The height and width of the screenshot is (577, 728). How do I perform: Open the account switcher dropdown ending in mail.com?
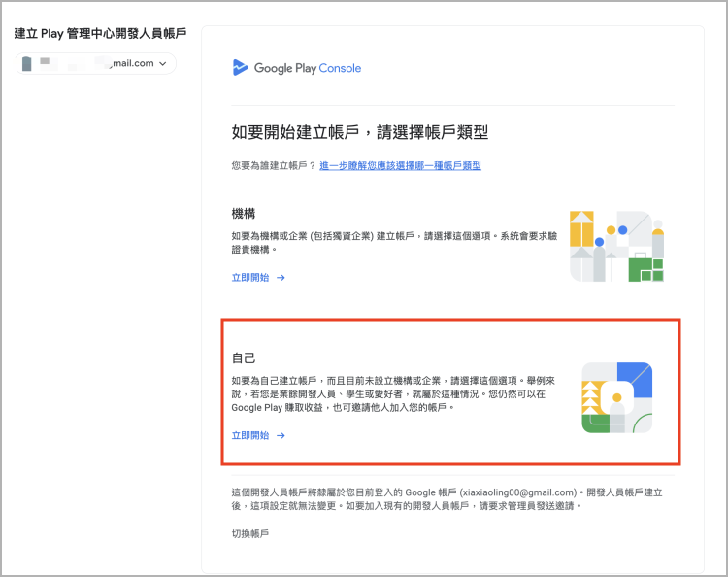[x=95, y=64]
